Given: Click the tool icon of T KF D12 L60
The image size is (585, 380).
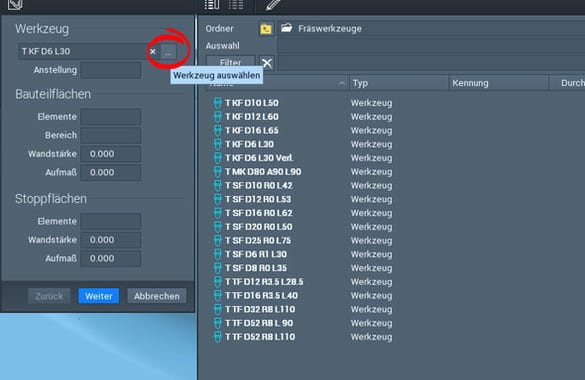Looking at the screenshot, I should pyautogui.click(x=218, y=117).
